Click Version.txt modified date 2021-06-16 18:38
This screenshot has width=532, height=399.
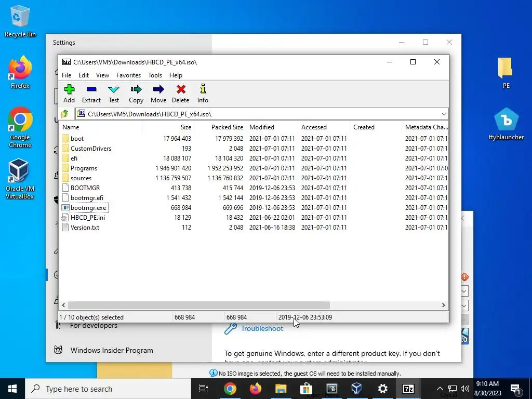coord(272,228)
